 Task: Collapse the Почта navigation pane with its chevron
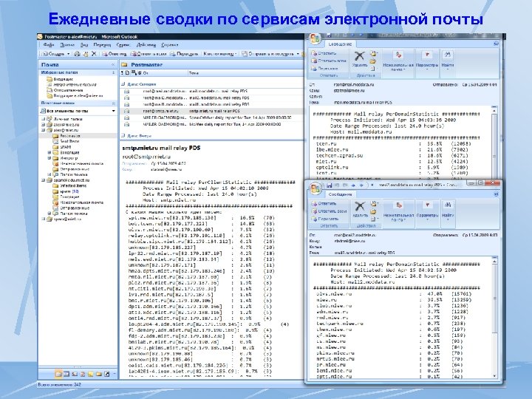112,64
